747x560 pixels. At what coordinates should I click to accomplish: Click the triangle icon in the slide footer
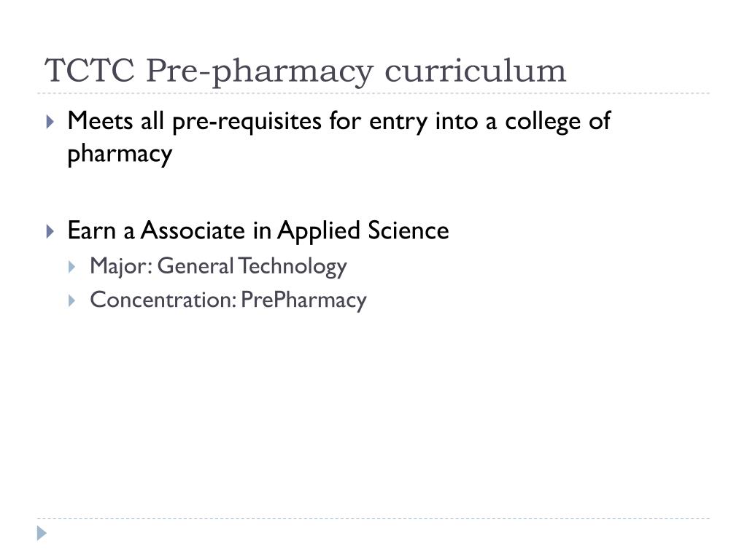pyautogui.click(x=42, y=533)
